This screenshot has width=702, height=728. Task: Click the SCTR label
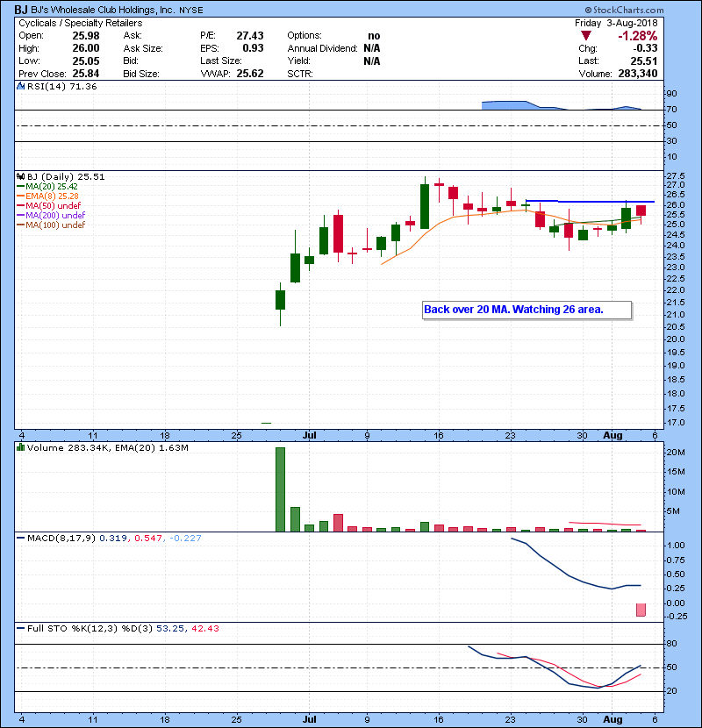299,74
